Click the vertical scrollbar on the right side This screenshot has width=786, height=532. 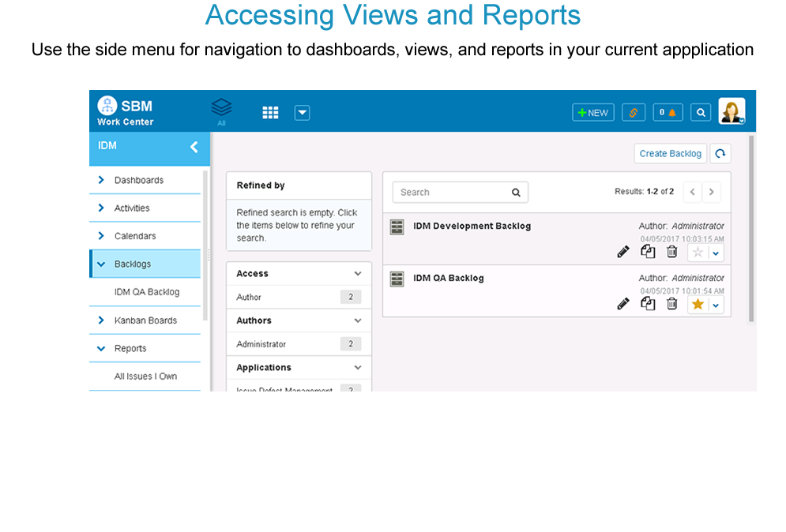point(750,229)
